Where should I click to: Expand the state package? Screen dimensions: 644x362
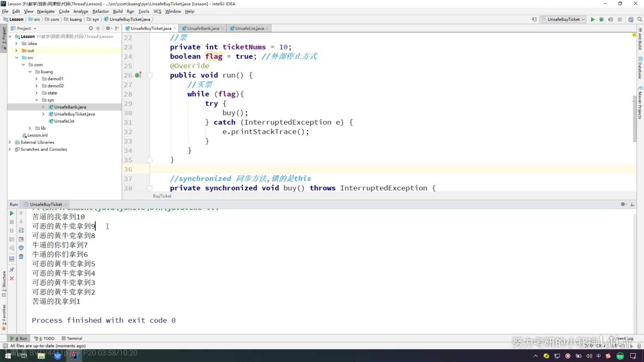[x=36, y=93]
